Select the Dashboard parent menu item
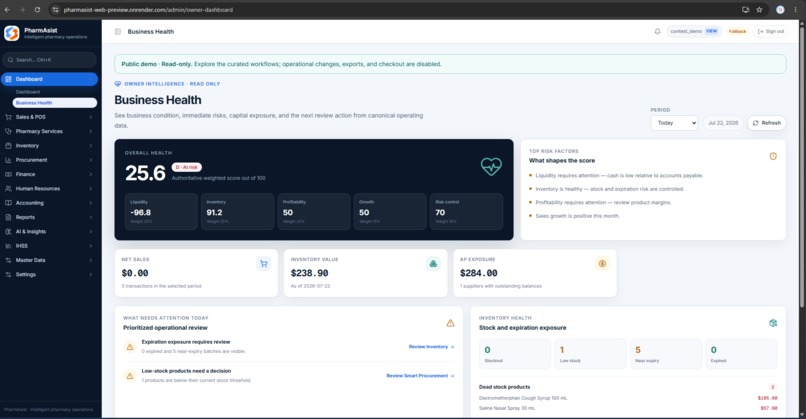The width and height of the screenshot is (806, 419). tap(49, 79)
